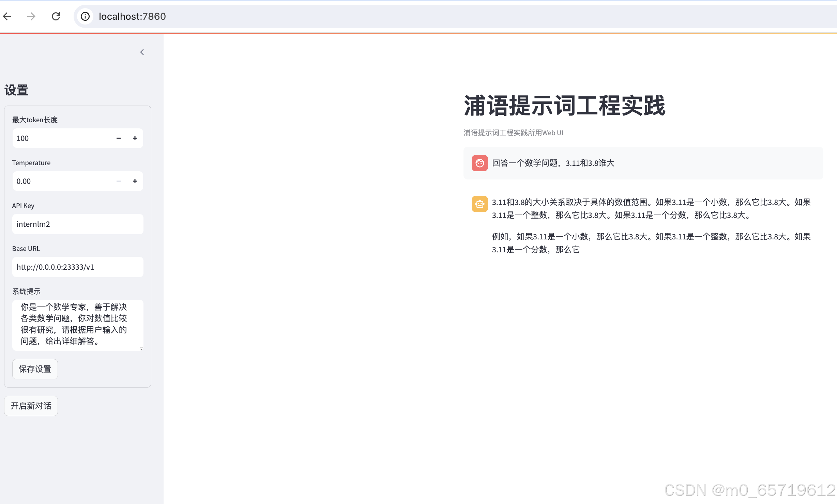Click the browser forward arrow
This screenshot has height=504, width=837.
point(31,16)
